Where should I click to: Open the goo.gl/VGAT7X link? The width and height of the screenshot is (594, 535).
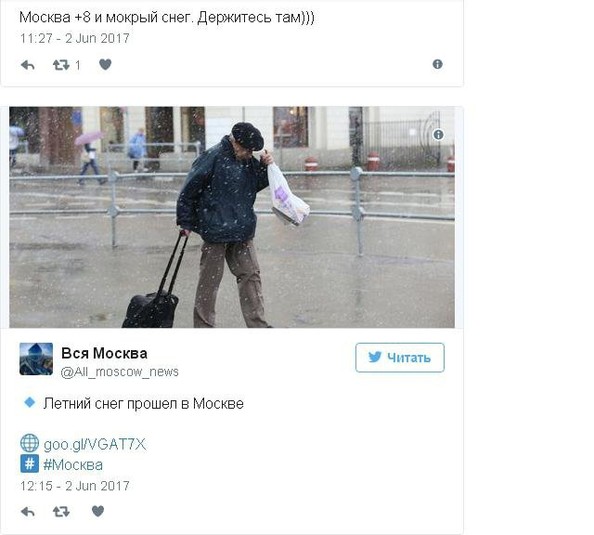(x=95, y=444)
